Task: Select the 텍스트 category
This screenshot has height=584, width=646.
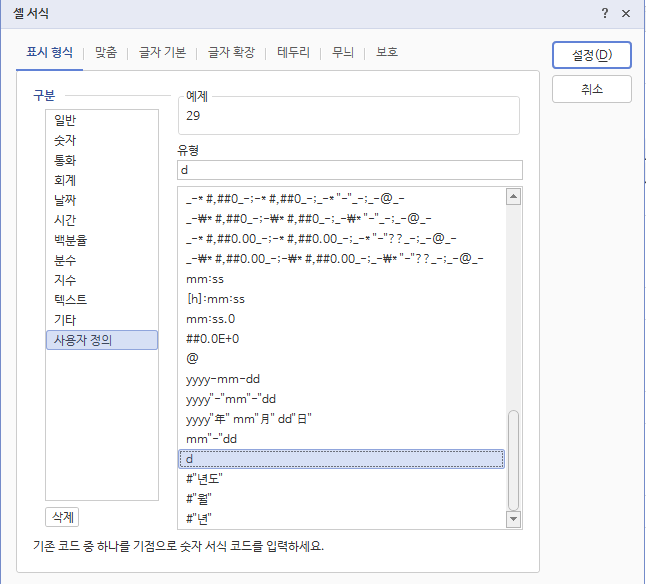Action: click(x=102, y=300)
